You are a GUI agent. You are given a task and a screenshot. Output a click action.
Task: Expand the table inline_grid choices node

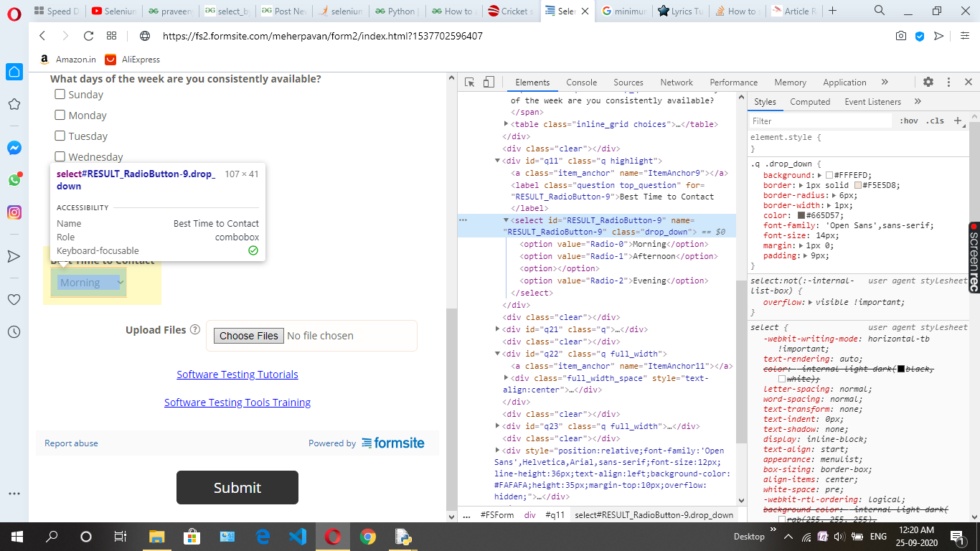pyautogui.click(x=507, y=124)
